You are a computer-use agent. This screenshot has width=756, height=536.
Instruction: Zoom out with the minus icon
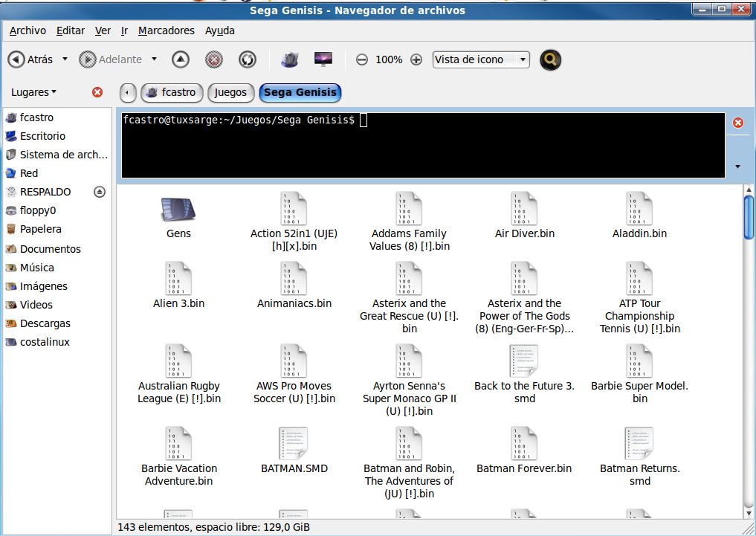[x=361, y=59]
